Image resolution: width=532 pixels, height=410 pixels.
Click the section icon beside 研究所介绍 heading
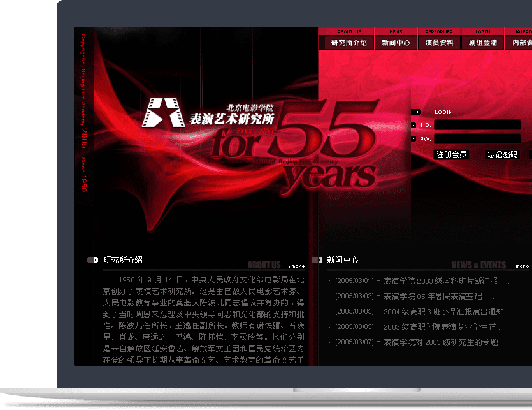pos(93,260)
